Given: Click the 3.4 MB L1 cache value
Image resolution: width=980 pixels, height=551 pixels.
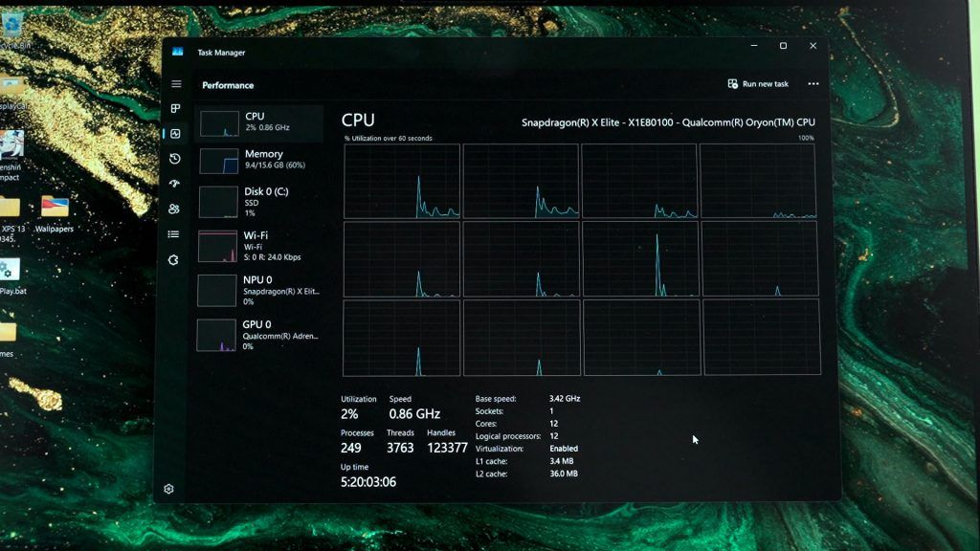Looking at the screenshot, I should [561, 461].
